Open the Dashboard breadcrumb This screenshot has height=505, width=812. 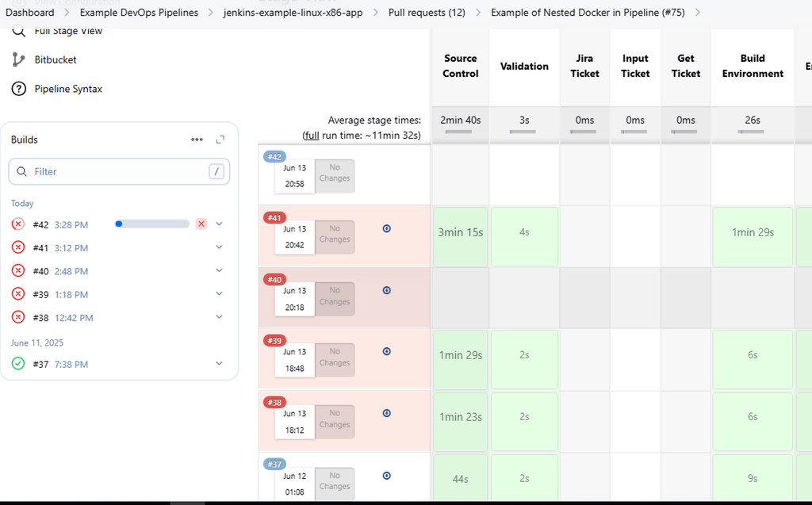(30, 13)
